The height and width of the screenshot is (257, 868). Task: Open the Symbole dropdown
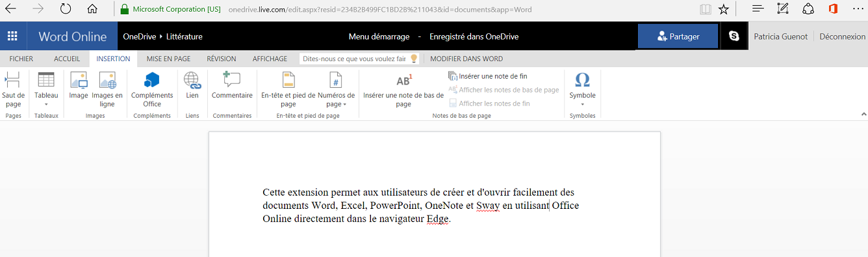583,90
